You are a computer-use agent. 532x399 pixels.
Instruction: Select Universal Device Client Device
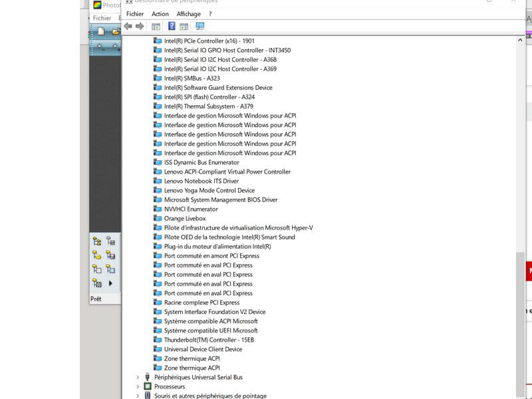pyautogui.click(x=203, y=348)
